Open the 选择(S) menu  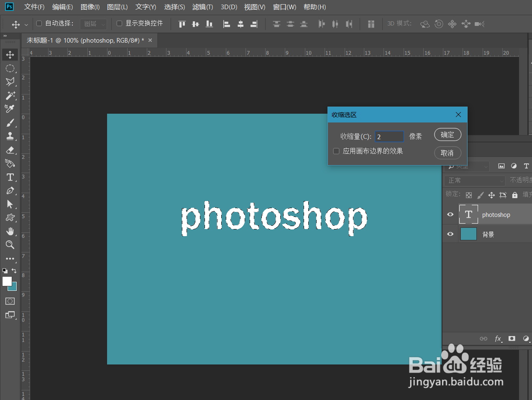[x=174, y=7]
